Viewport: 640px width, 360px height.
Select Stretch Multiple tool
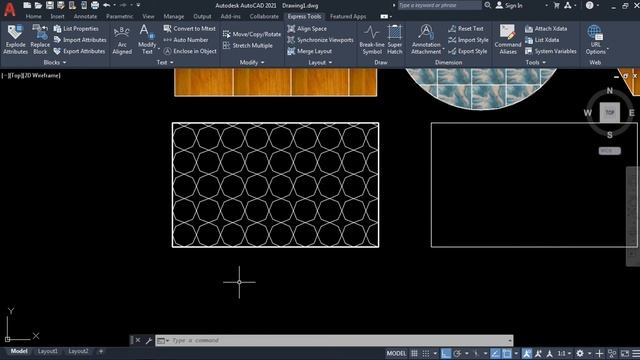click(x=248, y=46)
